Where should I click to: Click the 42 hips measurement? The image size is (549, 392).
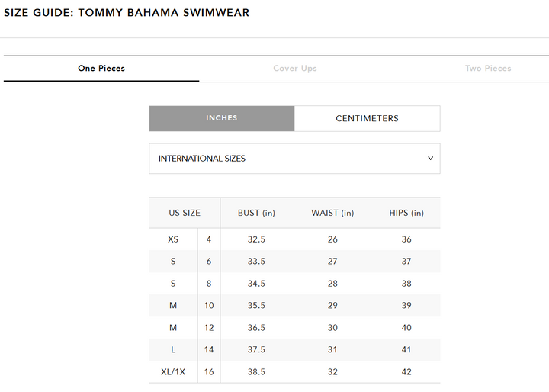coord(406,371)
